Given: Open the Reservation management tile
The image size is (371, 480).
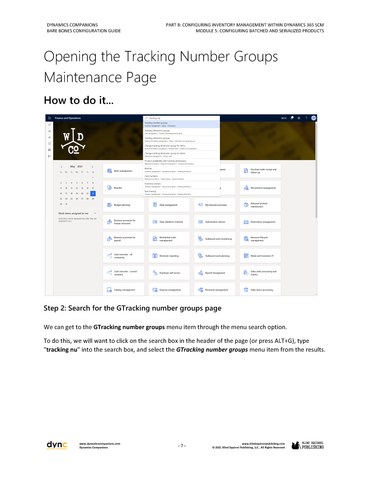Looking at the screenshot, I should pyautogui.click(x=260, y=222).
